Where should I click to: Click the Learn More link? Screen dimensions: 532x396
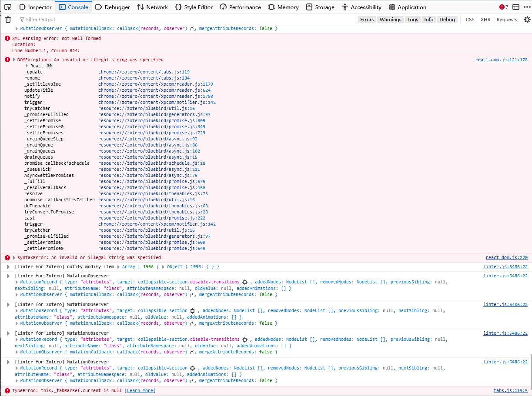139,390
